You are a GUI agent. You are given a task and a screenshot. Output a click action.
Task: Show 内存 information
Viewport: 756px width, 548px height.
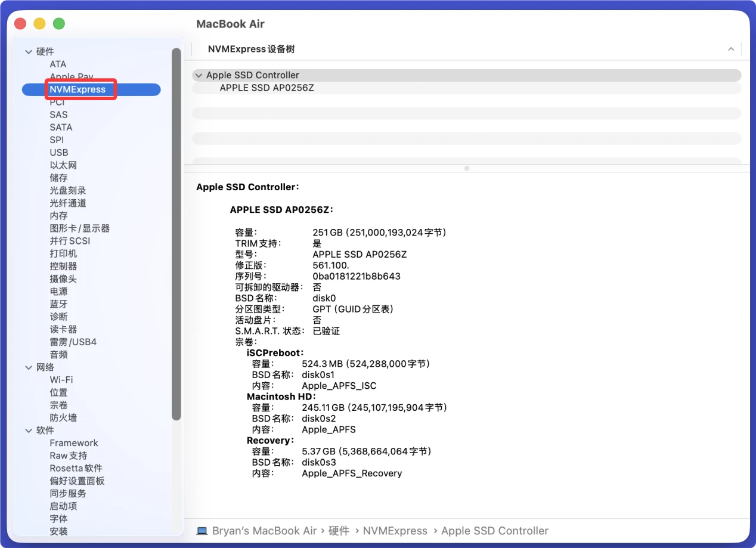[58, 216]
